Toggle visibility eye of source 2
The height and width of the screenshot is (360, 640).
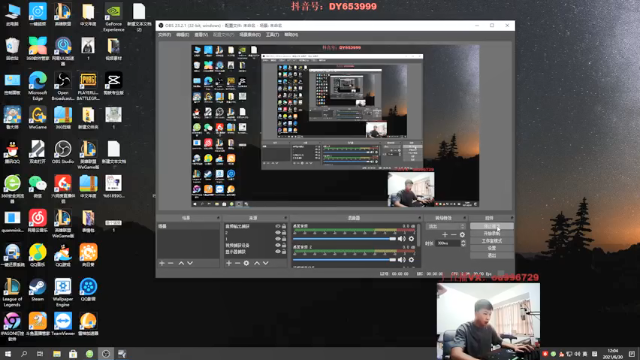278,233
